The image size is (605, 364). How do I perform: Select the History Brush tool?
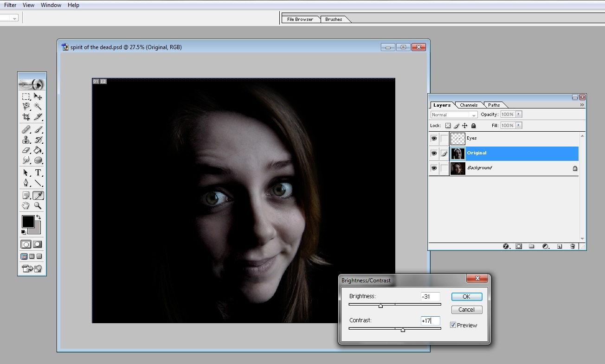[38, 140]
